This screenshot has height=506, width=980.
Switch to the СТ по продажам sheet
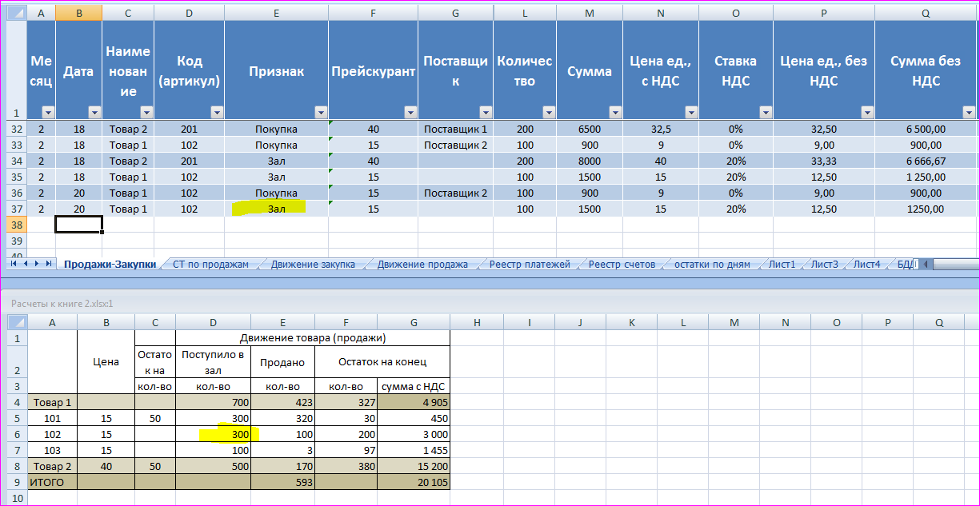[x=210, y=265]
